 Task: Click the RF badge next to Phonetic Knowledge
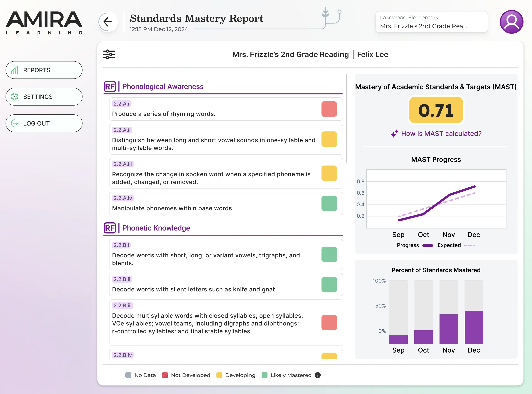click(x=110, y=228)
